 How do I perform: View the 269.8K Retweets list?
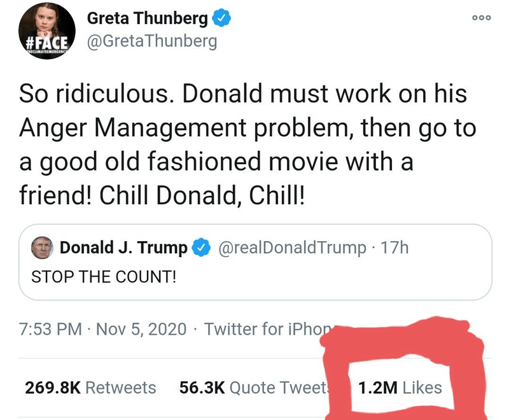(90, 388)
